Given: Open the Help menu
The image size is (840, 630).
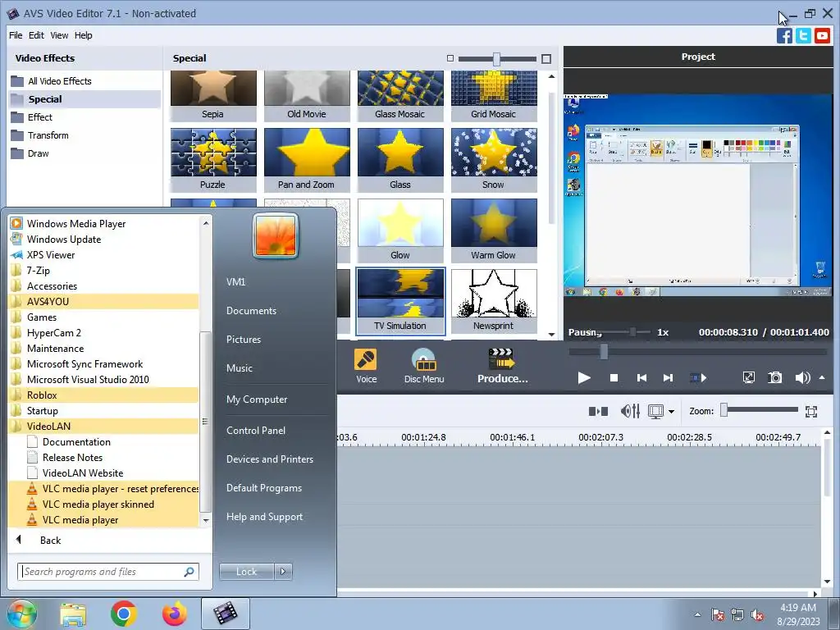Looking at the screenshot, I should pos(83,35).
